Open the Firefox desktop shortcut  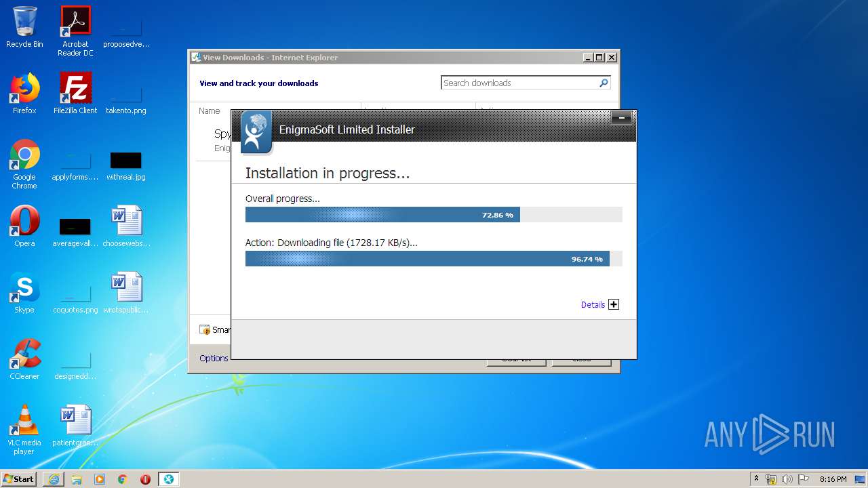click(x=24, y=94)
